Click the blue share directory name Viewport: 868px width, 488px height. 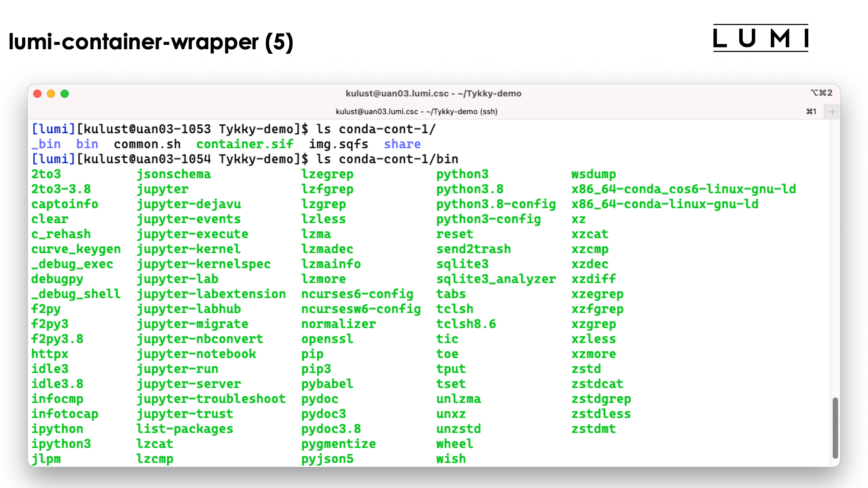pos(402,144)
